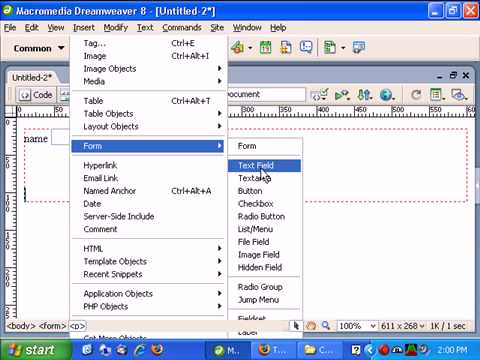
Task: Click the Date calendar icon in Insert bar
Action: [x=266, y=48]
